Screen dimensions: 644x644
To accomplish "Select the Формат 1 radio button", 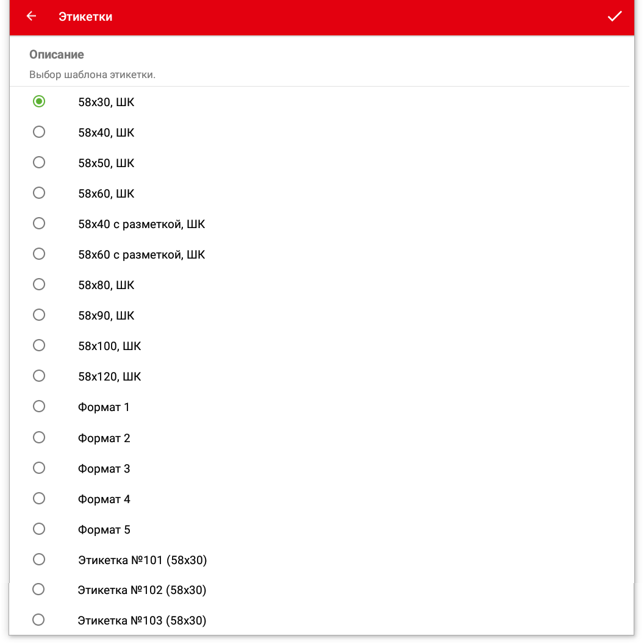I will pos(39,407).
